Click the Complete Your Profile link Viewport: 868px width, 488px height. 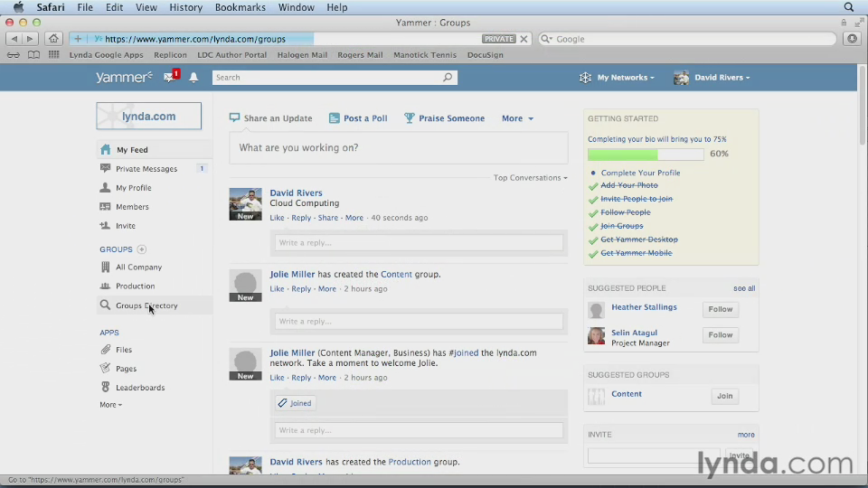coord(640,173)
